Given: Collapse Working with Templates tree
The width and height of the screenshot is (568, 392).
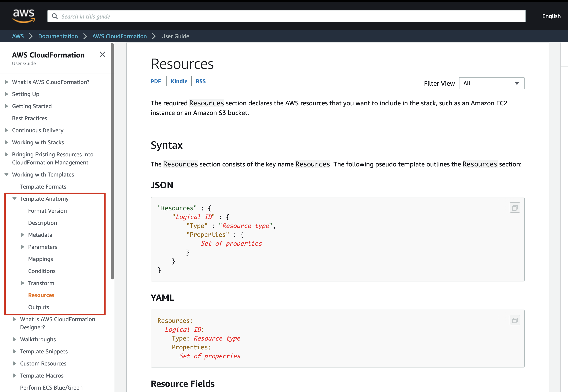Looking at the screenshot, I should click(7, 174).
